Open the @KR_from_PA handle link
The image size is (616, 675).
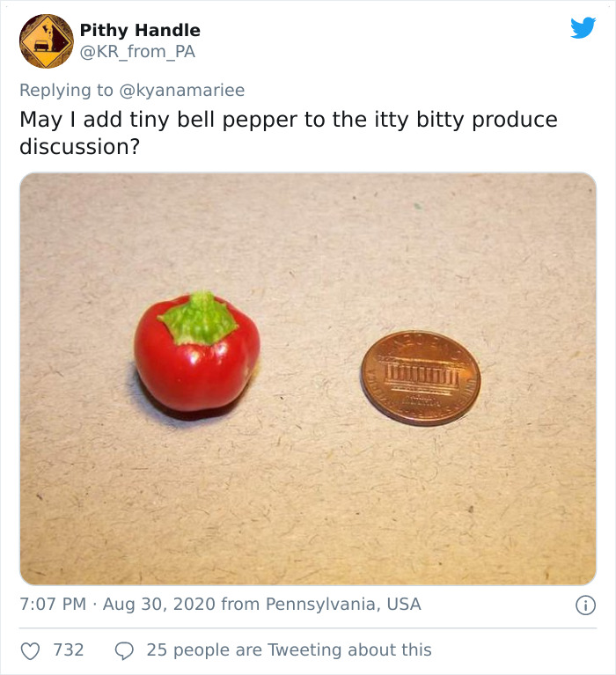pos(137,52)
